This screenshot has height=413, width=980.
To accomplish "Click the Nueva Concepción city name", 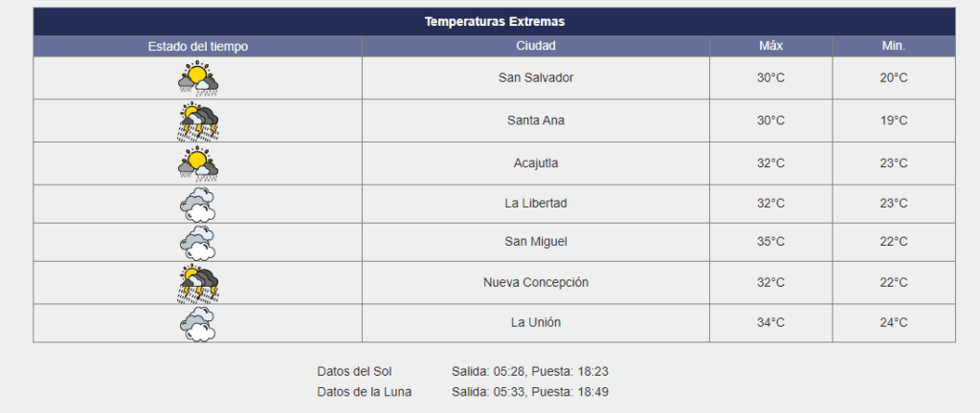I will click(536, 283).
